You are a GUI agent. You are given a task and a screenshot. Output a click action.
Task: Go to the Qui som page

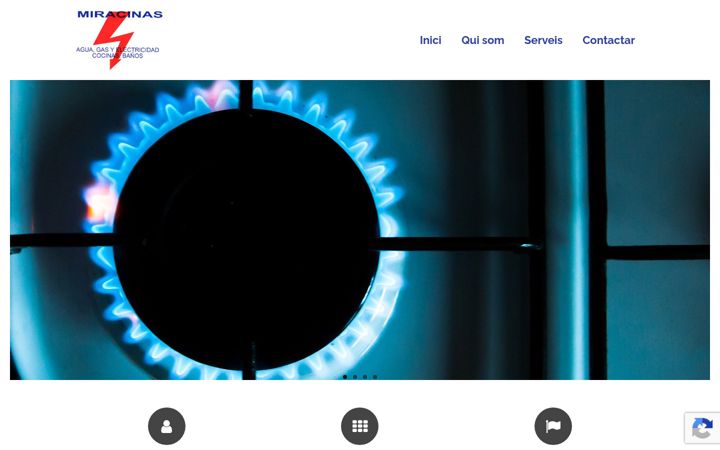pos(483,40)
